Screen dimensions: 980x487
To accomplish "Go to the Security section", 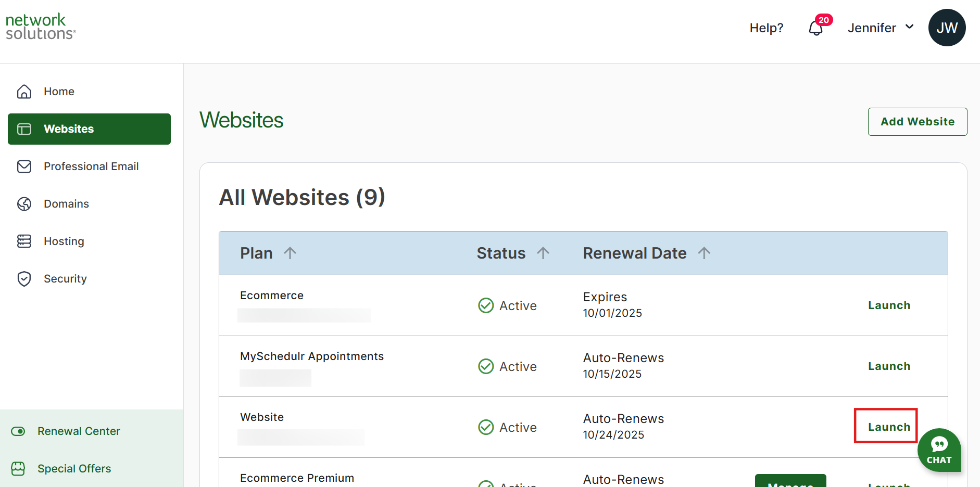I will coord(89,279).
